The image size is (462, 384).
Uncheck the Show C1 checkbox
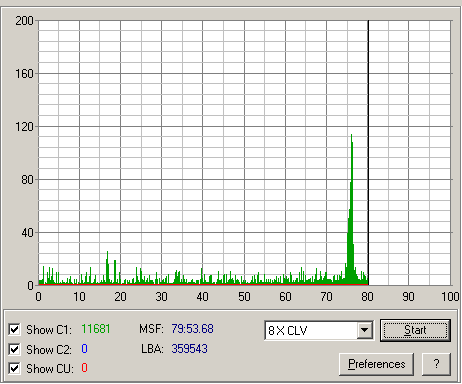point(14,329)
